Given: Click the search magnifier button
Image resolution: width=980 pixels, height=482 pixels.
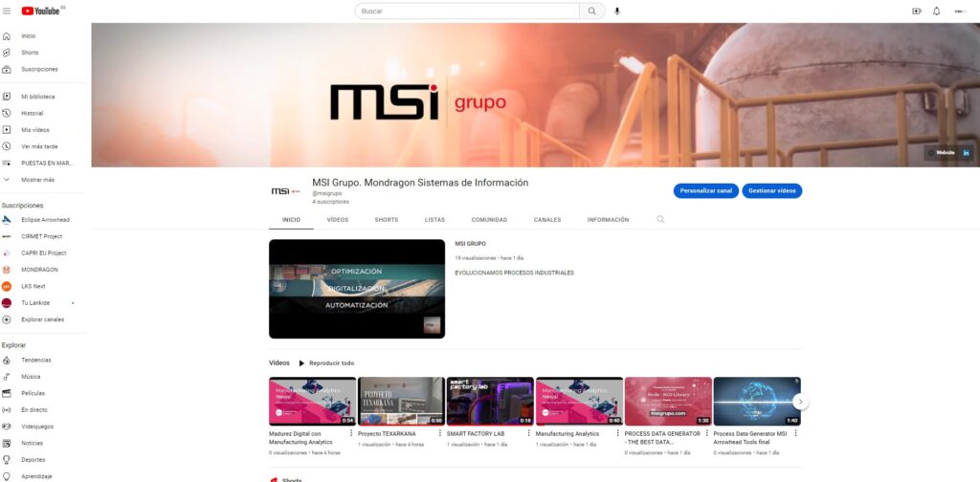Looking at the screenshot, I should point(591,11).
